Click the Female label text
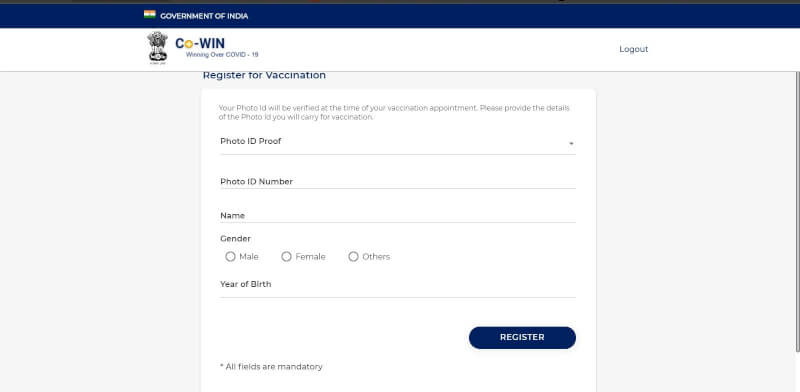Screen dimensions: 800x392 [310, 257]
